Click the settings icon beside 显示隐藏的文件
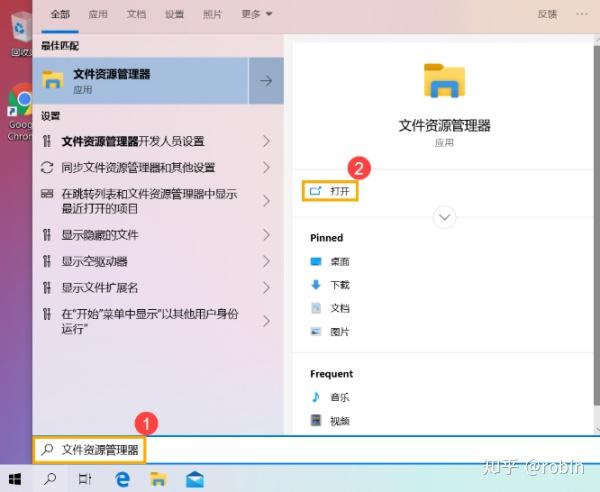The image size is (600, 492). click(x=47, y=235)
